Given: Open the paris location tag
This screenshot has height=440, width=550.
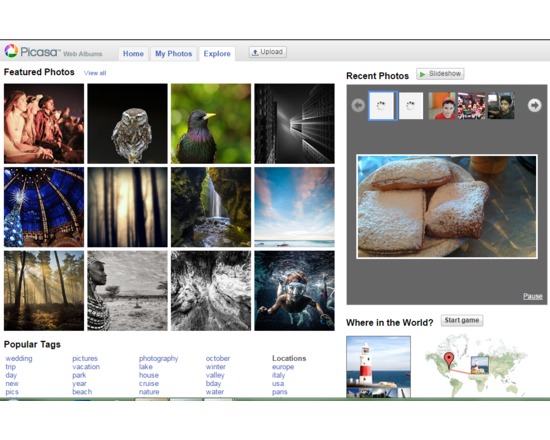Looking at the screenshot, I should 280,392.
